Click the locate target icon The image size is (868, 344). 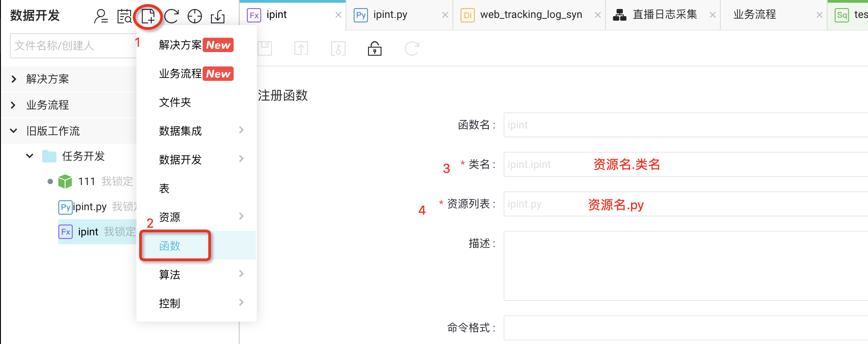coord(195,16)
